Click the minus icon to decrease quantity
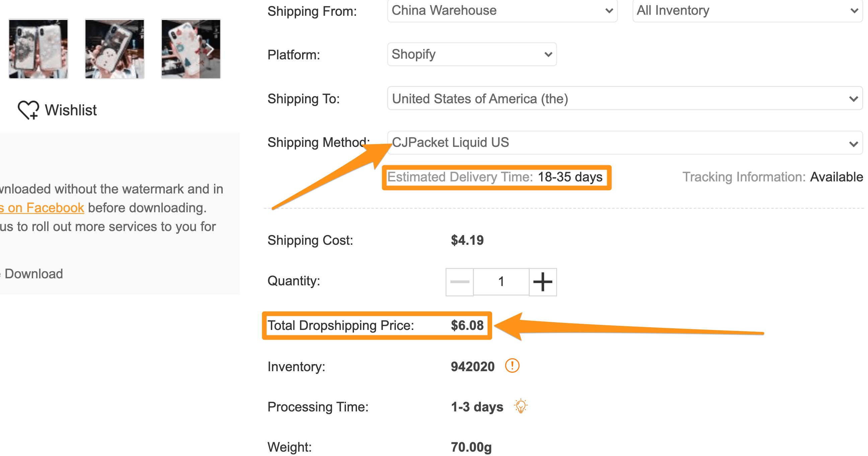Image resolution: width=868 pixels, height=456 pixels. [459, 282]
